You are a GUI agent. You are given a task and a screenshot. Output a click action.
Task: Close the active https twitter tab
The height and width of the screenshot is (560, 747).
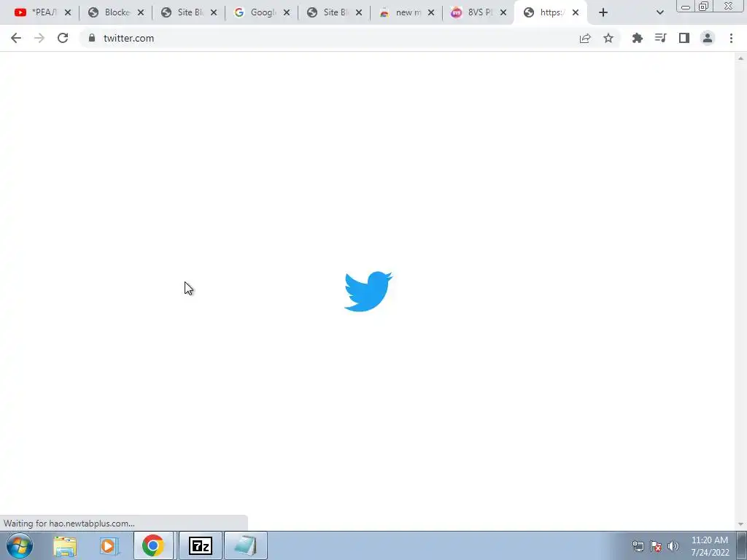(x=576, y=13)
